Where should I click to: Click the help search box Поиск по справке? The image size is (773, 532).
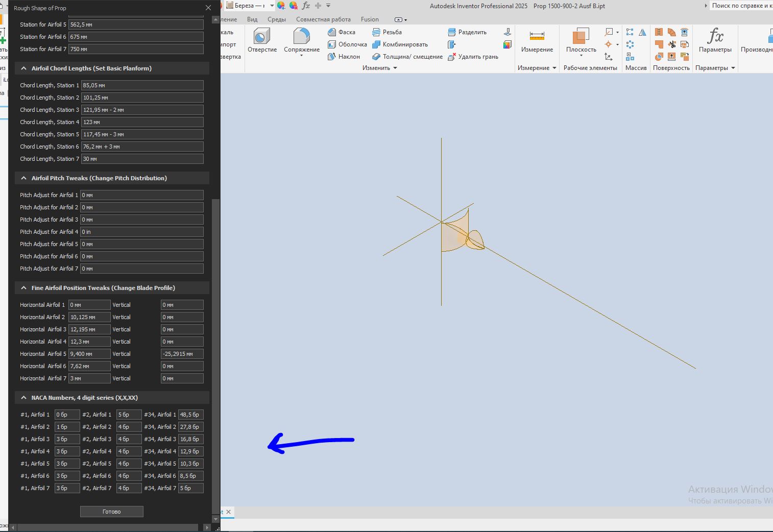[x=742, y=6]
